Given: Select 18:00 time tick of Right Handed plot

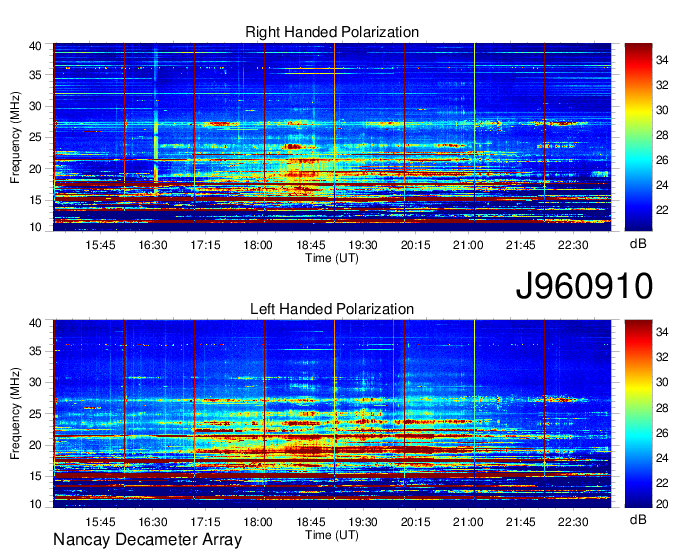Looking at the screenshot, I should click(x=258, y=245).
